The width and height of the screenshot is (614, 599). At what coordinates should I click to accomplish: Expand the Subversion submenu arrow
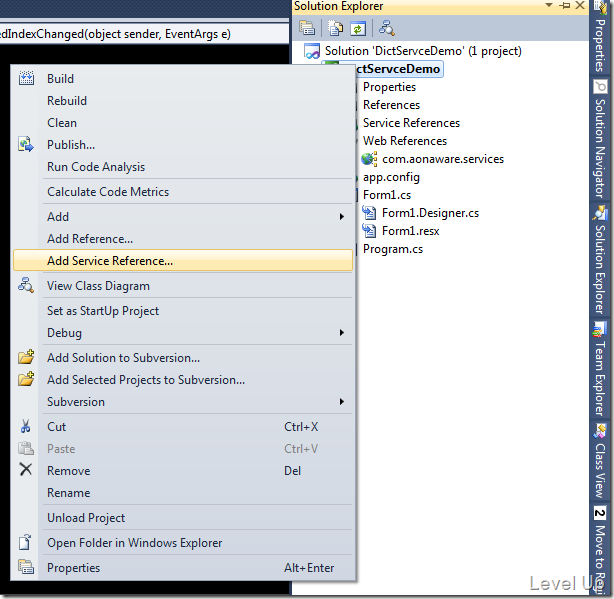[x=342, y=401]
